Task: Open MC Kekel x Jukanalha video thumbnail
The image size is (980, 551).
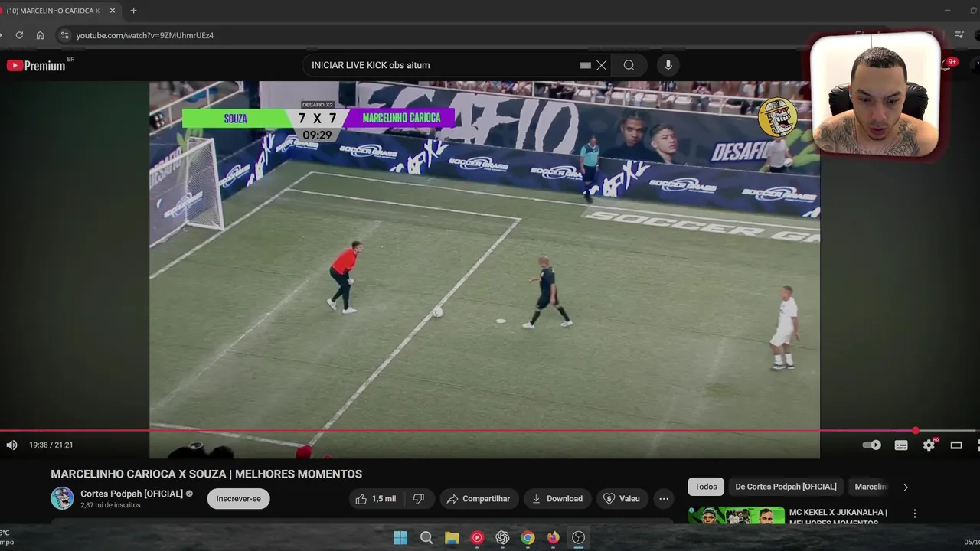Action: [736, 516]
